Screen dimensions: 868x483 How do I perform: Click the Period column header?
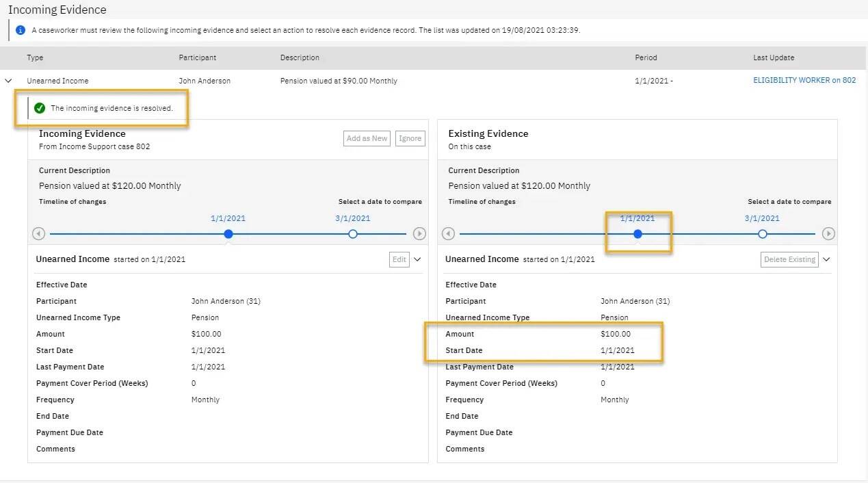pos(646,57)
